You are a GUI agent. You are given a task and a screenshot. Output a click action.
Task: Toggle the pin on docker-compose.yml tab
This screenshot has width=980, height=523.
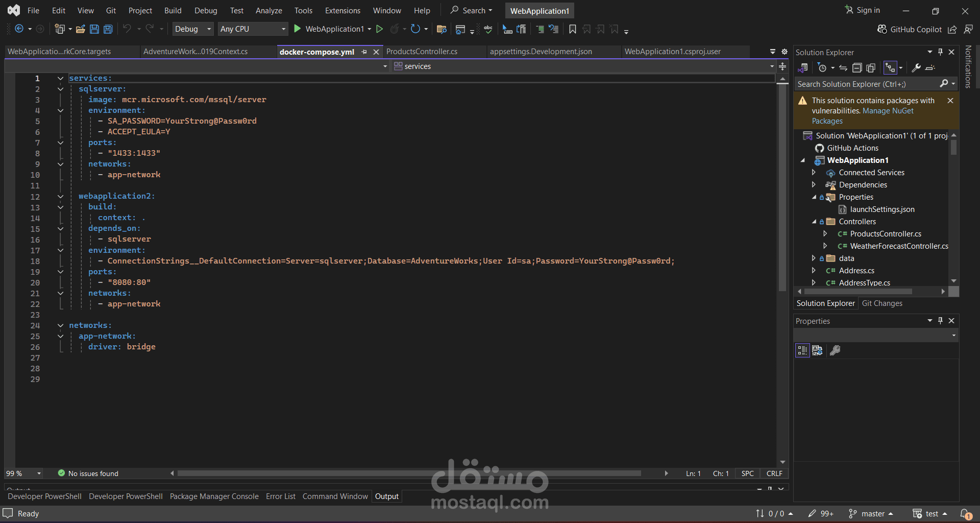[364, 52]
